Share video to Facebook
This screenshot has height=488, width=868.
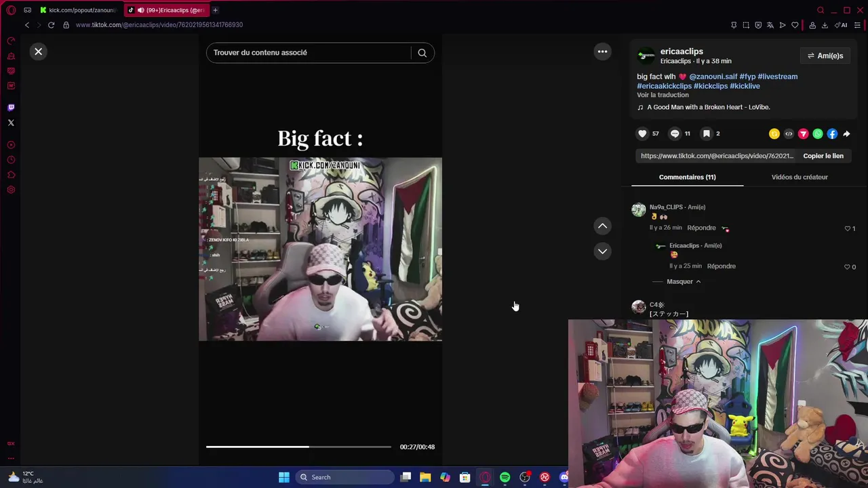point(832,134)
